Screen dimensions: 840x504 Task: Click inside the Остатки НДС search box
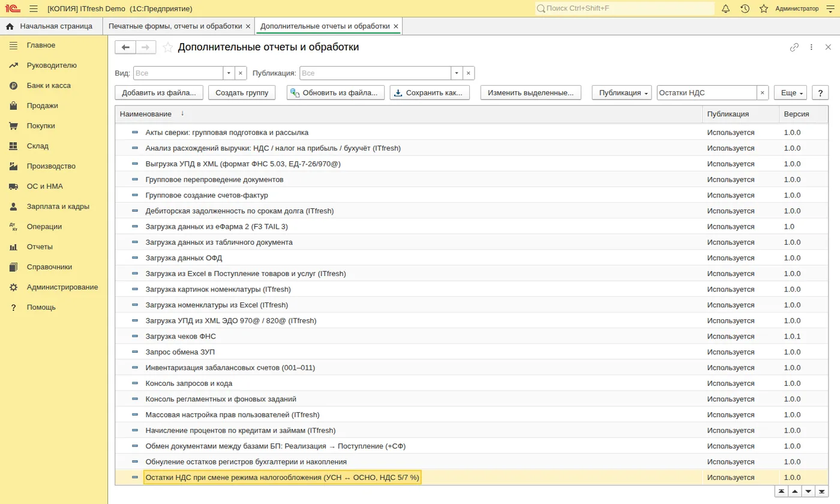coord(706,93)
